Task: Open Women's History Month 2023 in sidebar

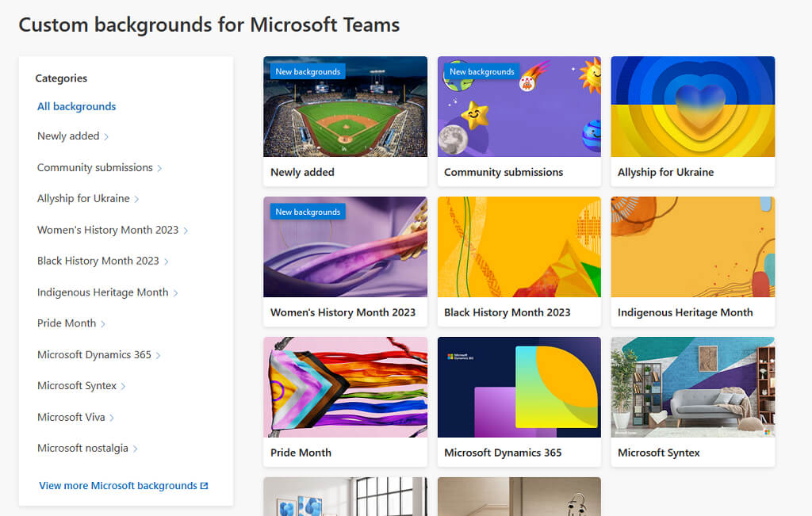Action: click(x=108, y=230)
